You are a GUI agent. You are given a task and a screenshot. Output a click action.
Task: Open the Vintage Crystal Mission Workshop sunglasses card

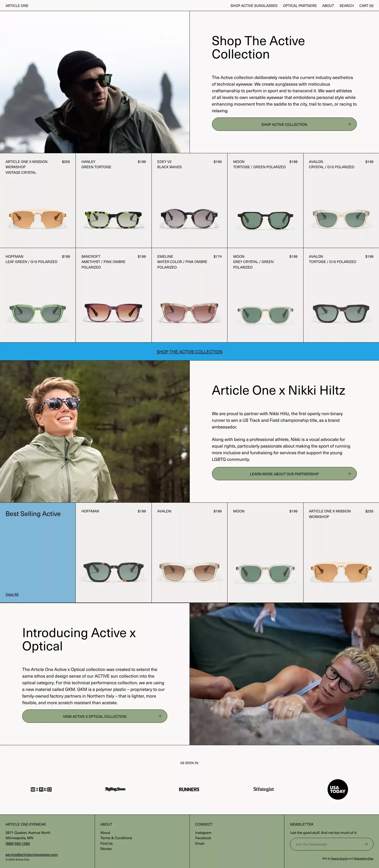(x=38, y=200)
